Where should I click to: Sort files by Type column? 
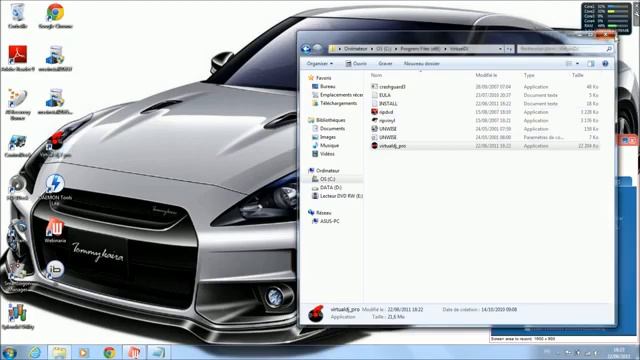(529, 76)
